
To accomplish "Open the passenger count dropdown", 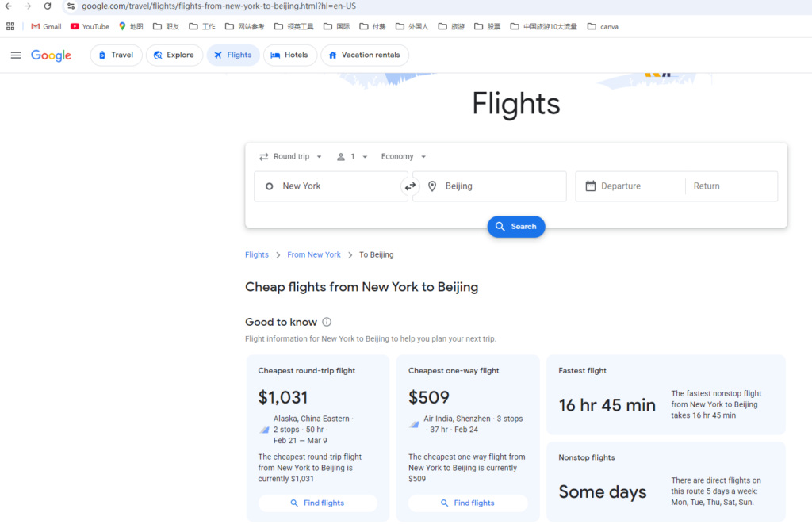I will click(352, 157).
